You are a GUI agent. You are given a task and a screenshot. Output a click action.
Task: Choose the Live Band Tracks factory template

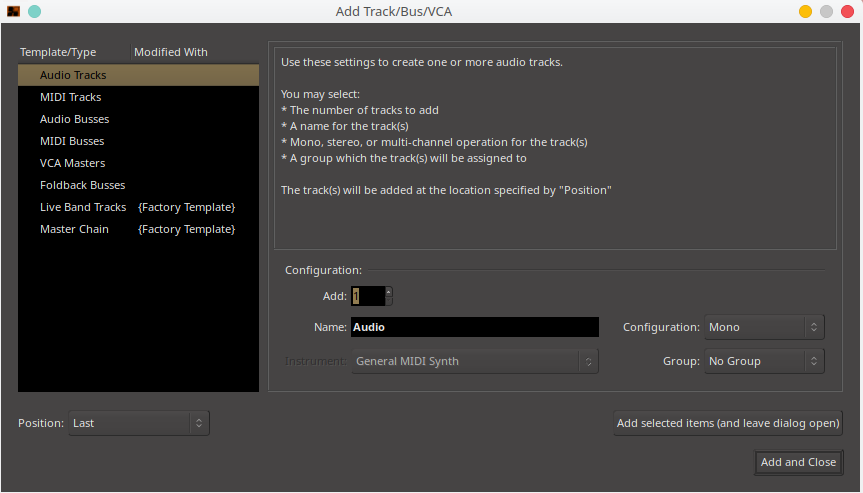(83, 207)
